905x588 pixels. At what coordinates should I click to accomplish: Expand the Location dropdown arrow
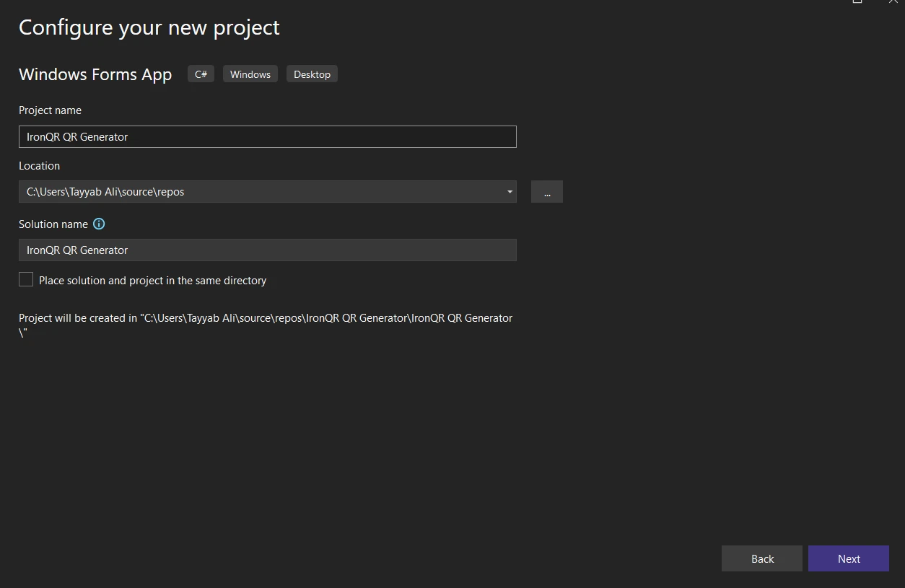pyautogui.click(x=510, y=192)
